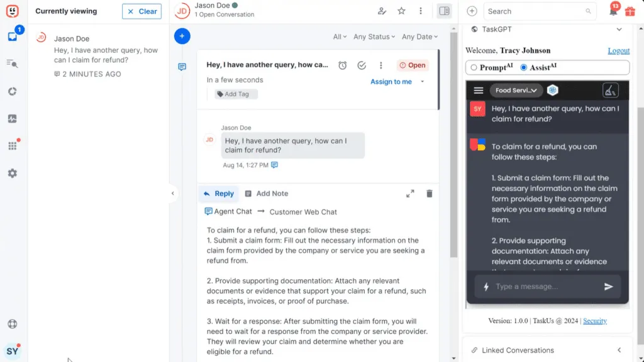Viewport: 644px width, 362px height.
Task: Select the AssistAI radio button
Action: 524,68
